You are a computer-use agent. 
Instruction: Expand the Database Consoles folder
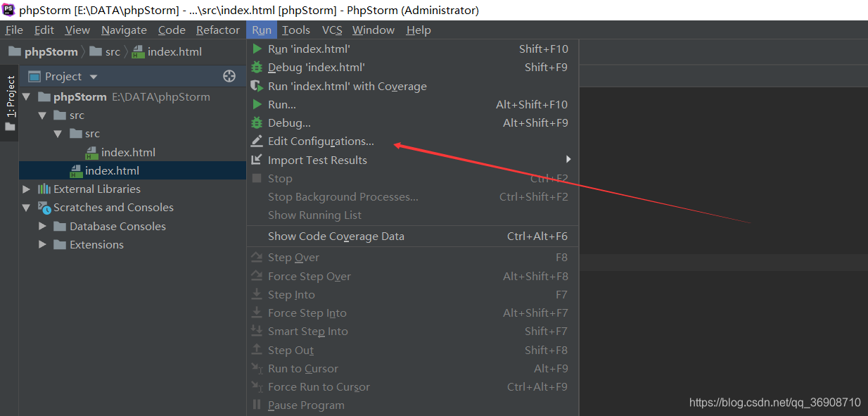coord(42,226)
